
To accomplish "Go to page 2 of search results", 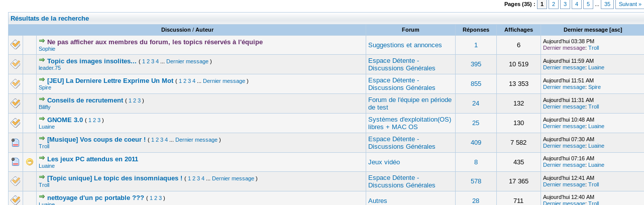I will [x=553, y=4].
